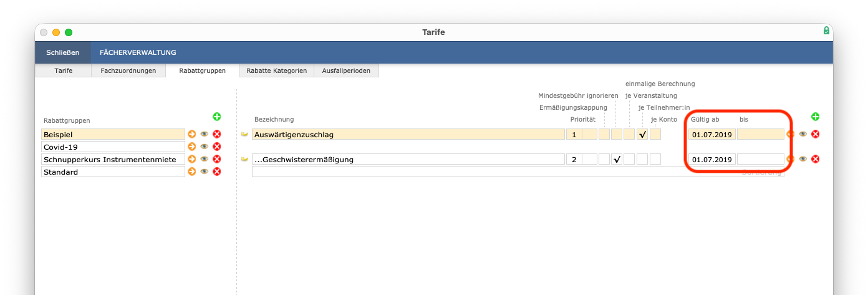Uncheck Mindestgebühr ignorieren for Geschwisterermäßigung
The image size is (868, 295).
coord(617,159)
